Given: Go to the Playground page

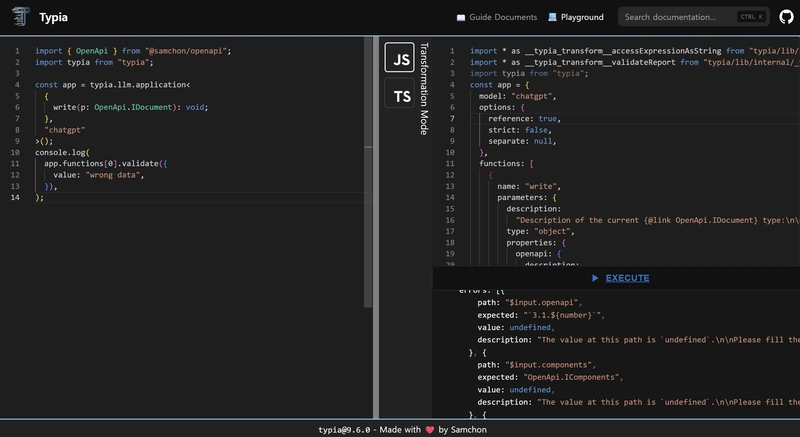Looking at the screenshot, I should pos(582,17).
